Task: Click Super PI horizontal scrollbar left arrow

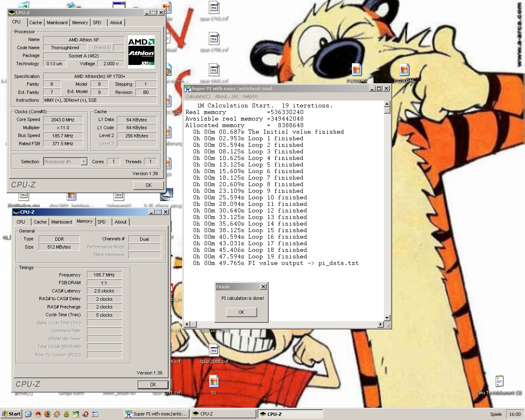Action: click(x=187, y=324)
